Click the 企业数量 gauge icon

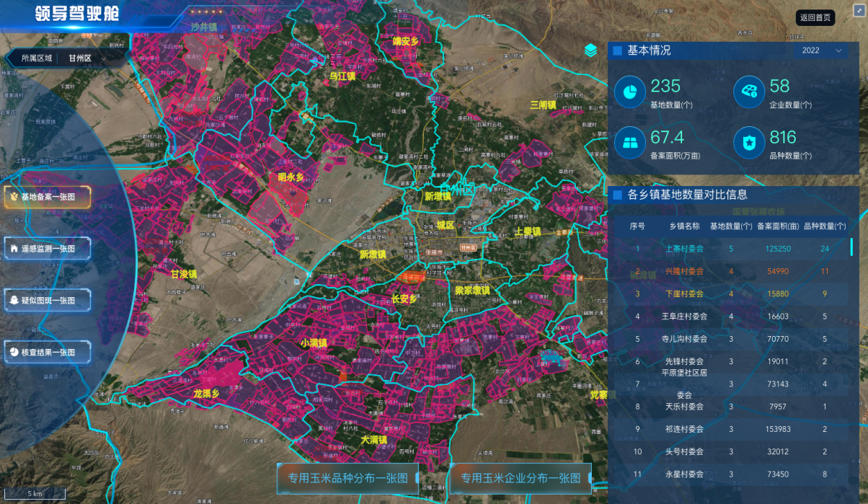pyautogui.click(x=748, y=92)
